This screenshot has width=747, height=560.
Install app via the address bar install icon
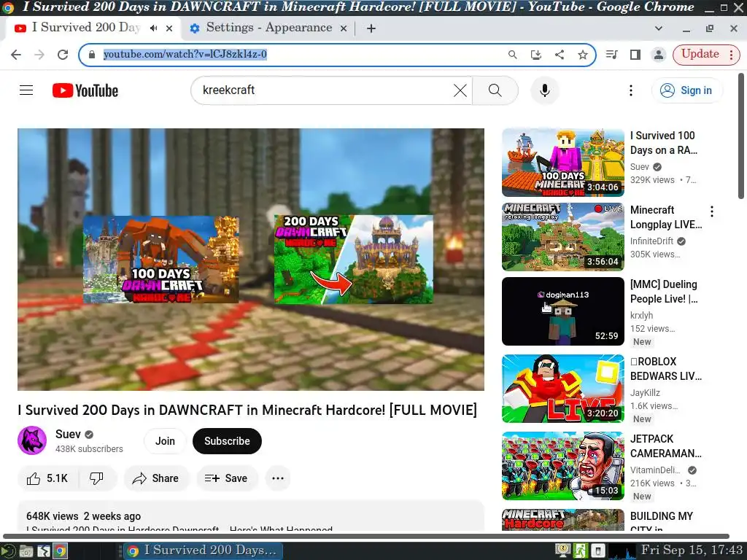coord(536,54)
